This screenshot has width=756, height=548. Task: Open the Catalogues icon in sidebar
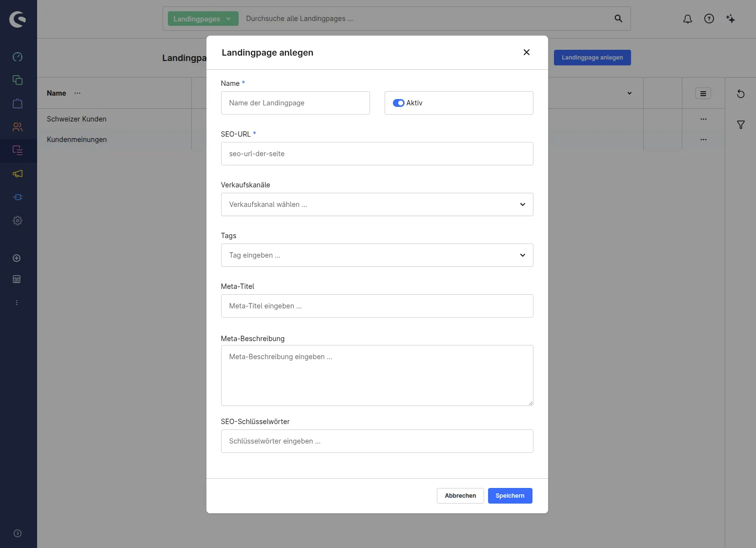tap(18, 80)
